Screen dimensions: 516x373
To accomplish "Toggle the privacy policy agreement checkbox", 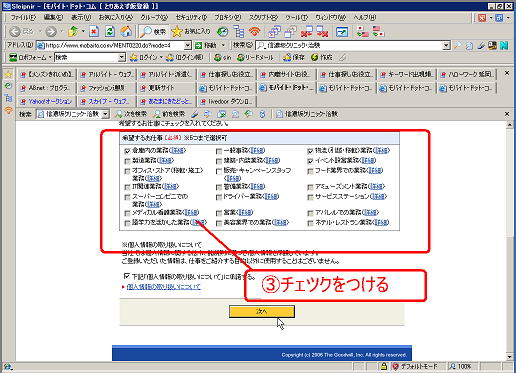I will click(127, 276).
